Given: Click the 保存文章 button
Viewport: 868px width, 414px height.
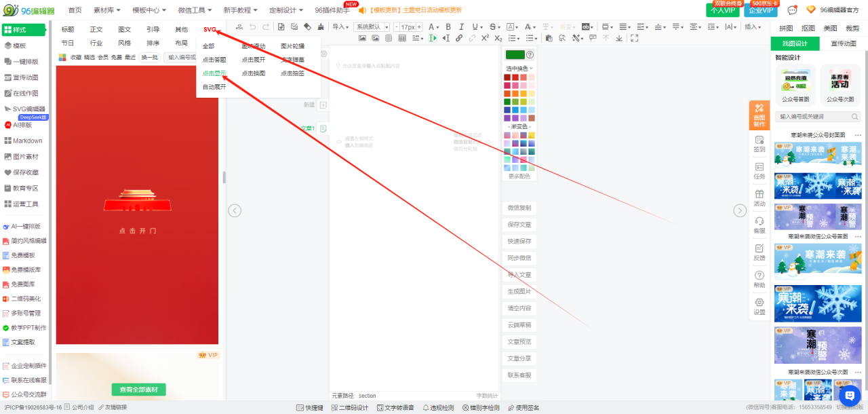Looking at the screenshot, I should [519, 224].
